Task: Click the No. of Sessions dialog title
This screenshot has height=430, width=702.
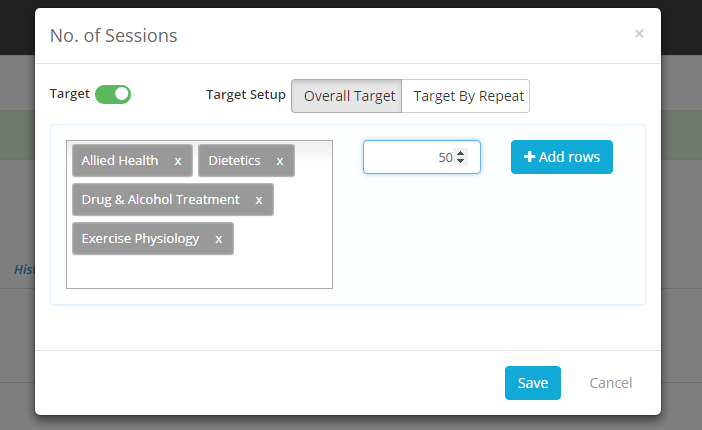Action: coord(113,36)
